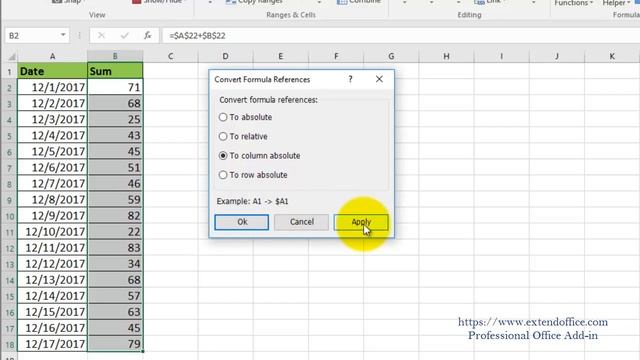Click cell with date 12/4/2017

(52, 135)
